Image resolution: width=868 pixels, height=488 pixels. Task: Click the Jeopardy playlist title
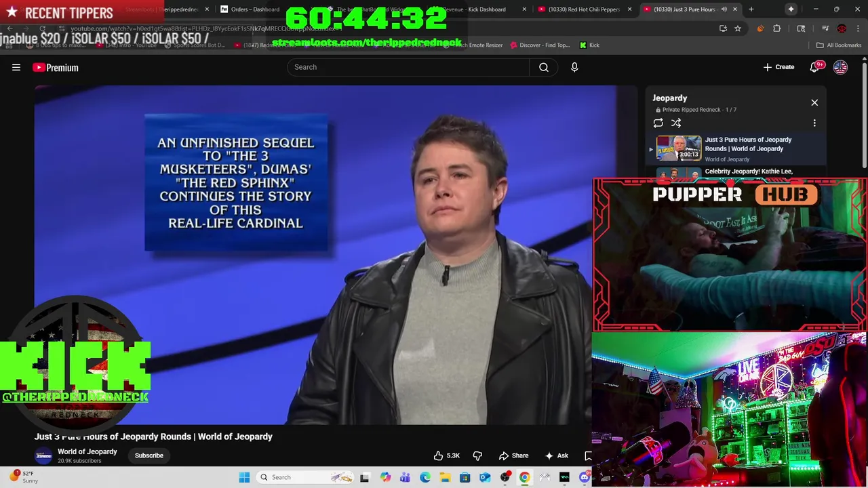pos(670,98)
